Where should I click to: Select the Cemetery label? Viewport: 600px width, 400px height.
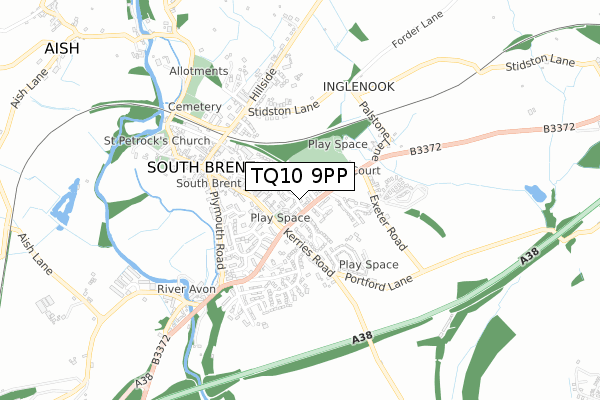pos(194,107)
